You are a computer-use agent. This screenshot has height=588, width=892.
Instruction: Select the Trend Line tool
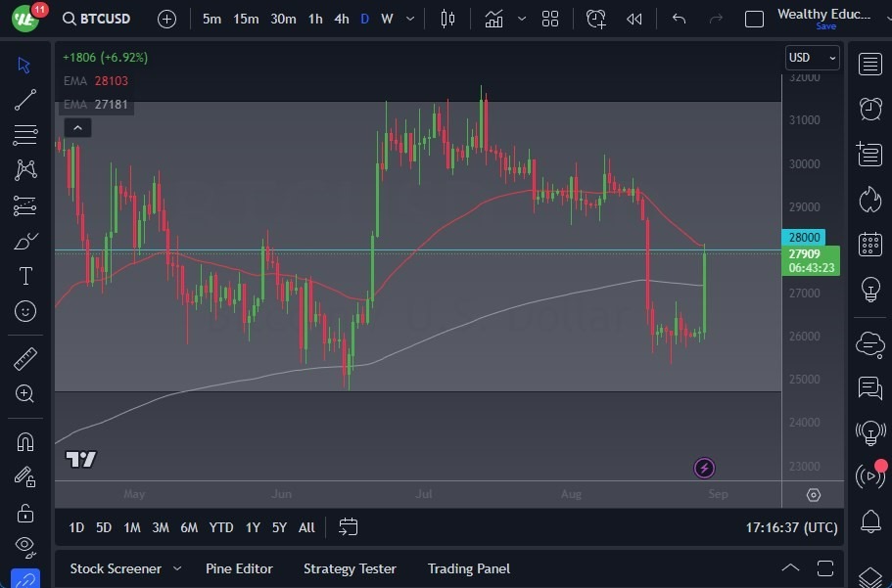click(x=24, y=100)
